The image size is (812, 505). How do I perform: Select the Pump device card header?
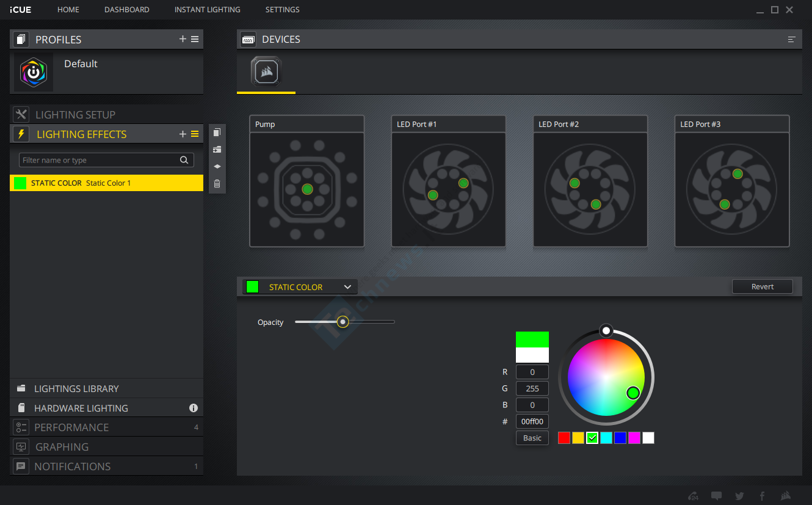(307, 124)
